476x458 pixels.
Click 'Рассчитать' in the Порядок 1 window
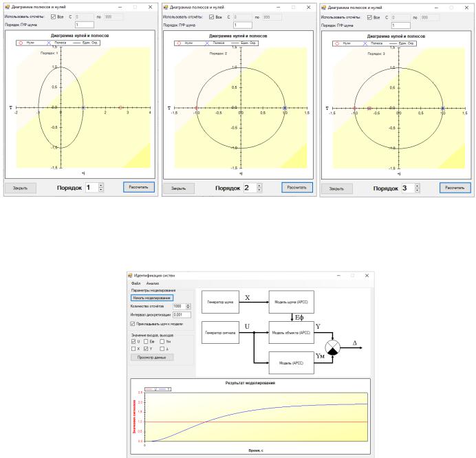pos(139,187)
